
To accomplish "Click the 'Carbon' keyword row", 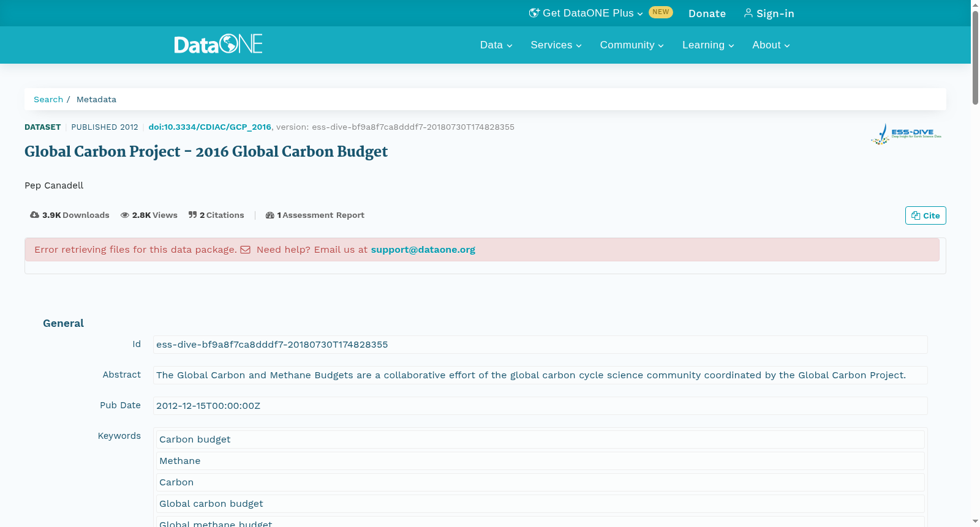I will coord(540,482).
